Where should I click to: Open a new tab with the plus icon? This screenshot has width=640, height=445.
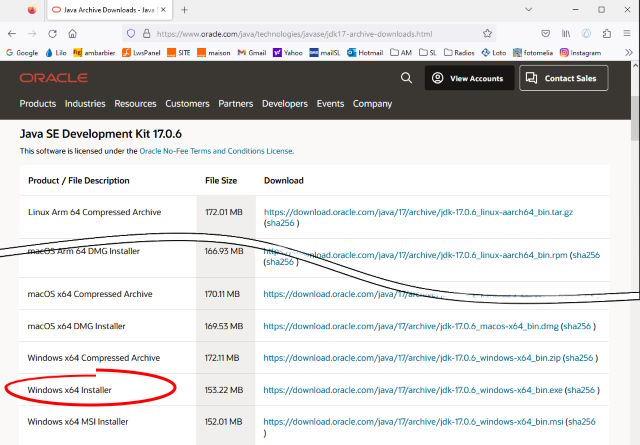[x=184, y=9]
